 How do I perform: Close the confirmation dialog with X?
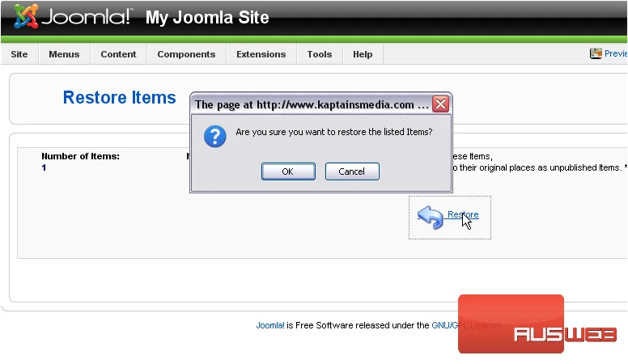point(440,104)
